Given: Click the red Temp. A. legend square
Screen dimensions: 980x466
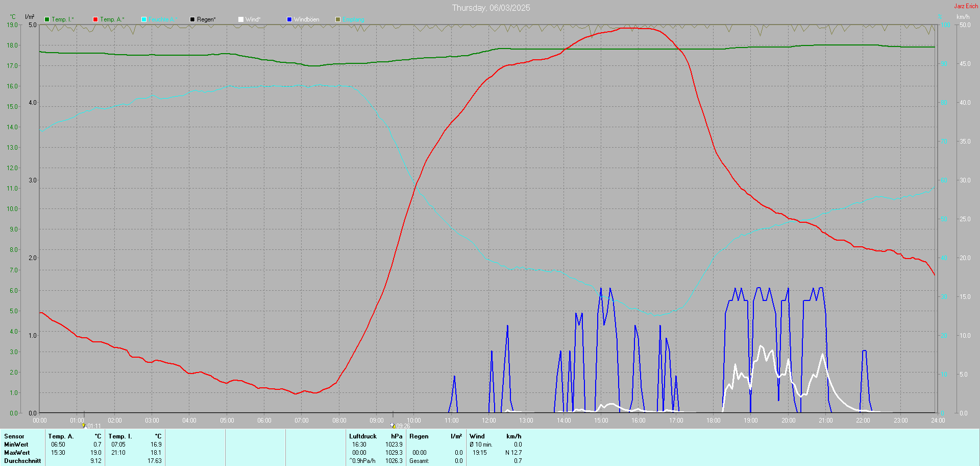Looking at the screenshot, I should click(x=95, y=19).
